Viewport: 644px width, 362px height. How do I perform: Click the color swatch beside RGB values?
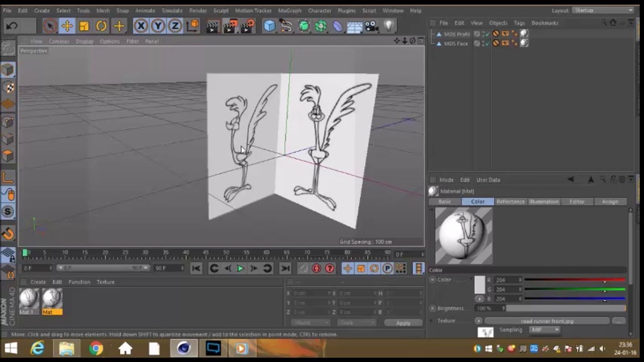tap(480, 285)
